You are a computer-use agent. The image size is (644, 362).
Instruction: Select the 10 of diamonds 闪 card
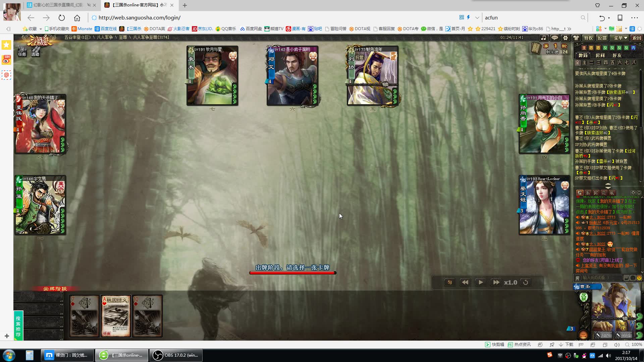148,316
